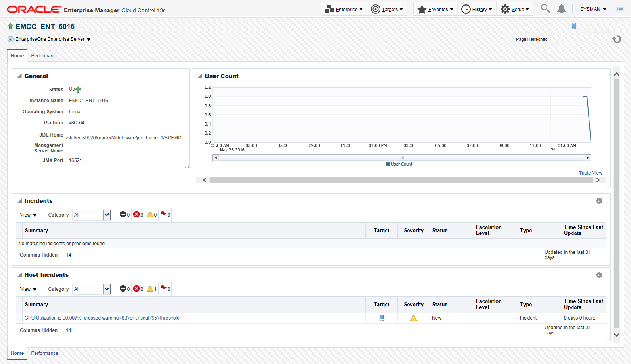Open the notifications bell icon
Screen dimensions: 631x364
[x=561, y=9]
